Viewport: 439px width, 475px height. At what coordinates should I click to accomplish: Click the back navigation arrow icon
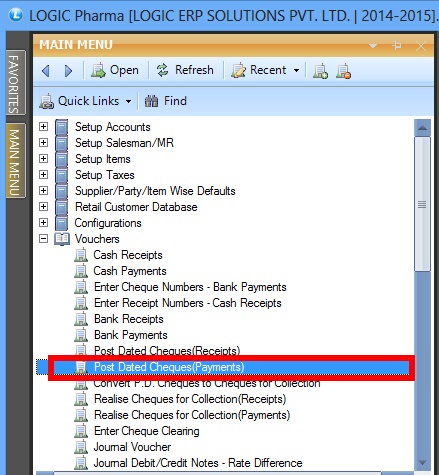pyautogui.click(x=46, y=71)
